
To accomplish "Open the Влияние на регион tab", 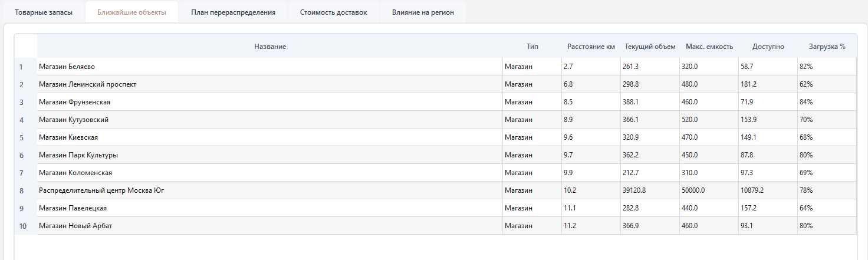I will pos(423,12).
